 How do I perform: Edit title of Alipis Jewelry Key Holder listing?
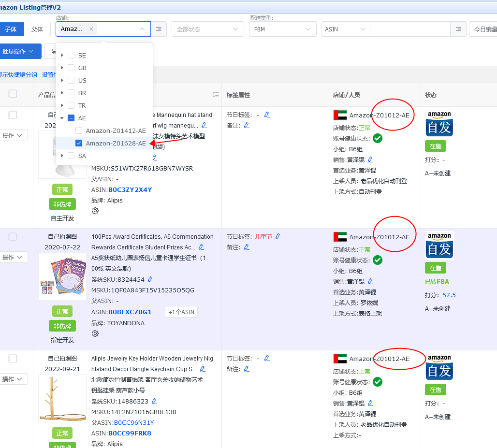click(203, 369)
